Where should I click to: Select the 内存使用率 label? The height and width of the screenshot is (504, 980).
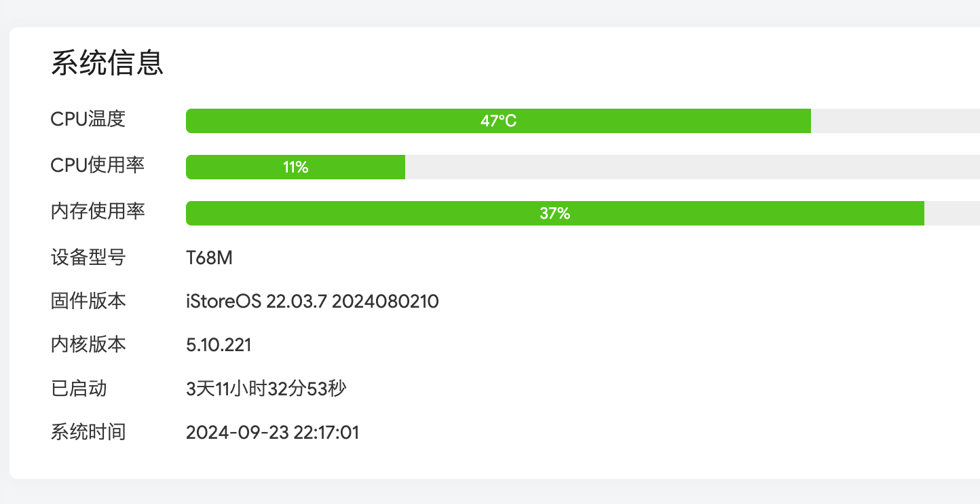[x=98, y=212]
